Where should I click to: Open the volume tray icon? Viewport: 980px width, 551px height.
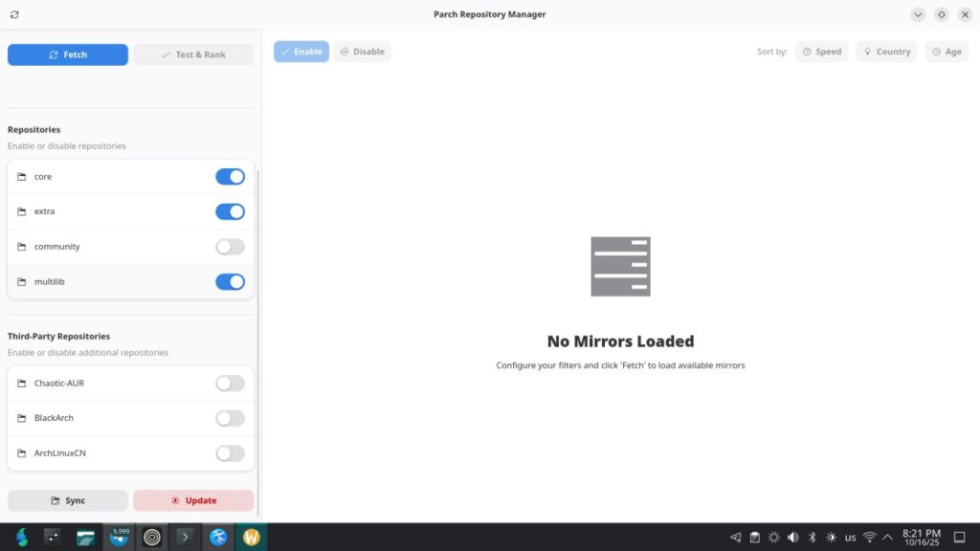(x=792, y=538)
